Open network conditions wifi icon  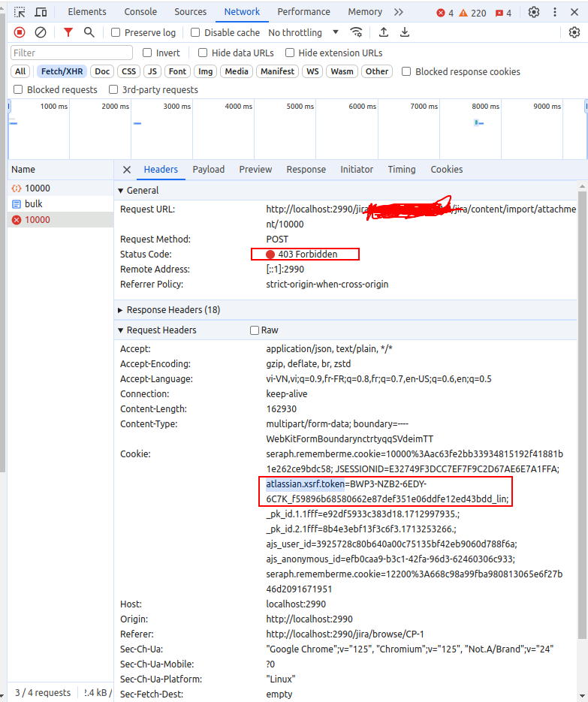click(357, 32)
